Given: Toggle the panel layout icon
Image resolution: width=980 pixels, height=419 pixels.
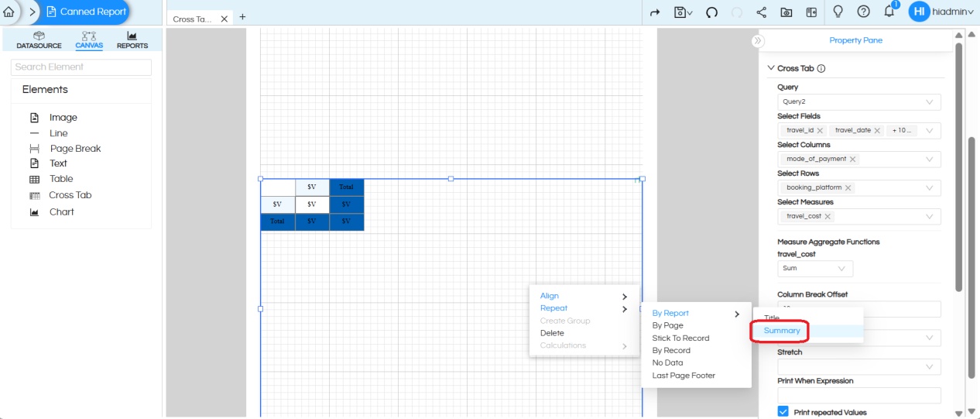Looking at the screenshot, I should pos(811,12).
